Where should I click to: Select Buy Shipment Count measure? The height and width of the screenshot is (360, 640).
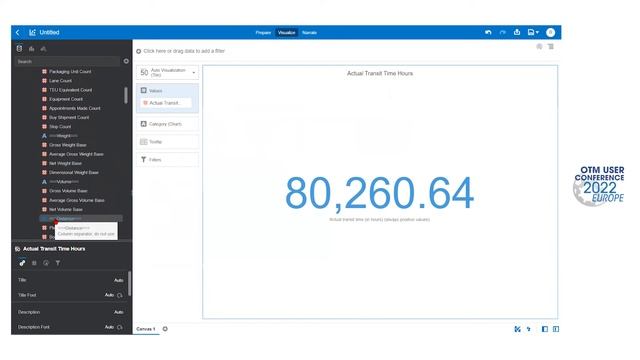(69, 118)
